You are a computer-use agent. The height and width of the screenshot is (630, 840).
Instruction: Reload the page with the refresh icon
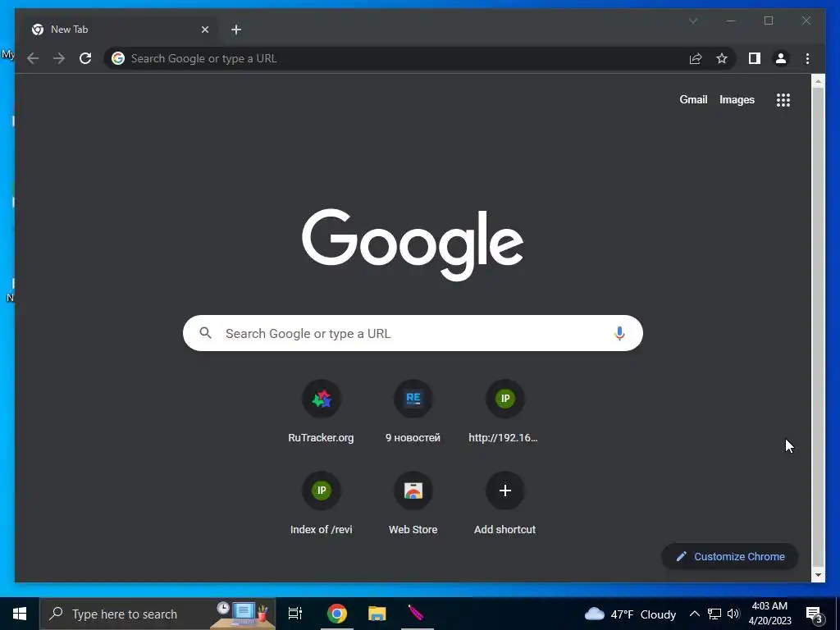[85, 58]
